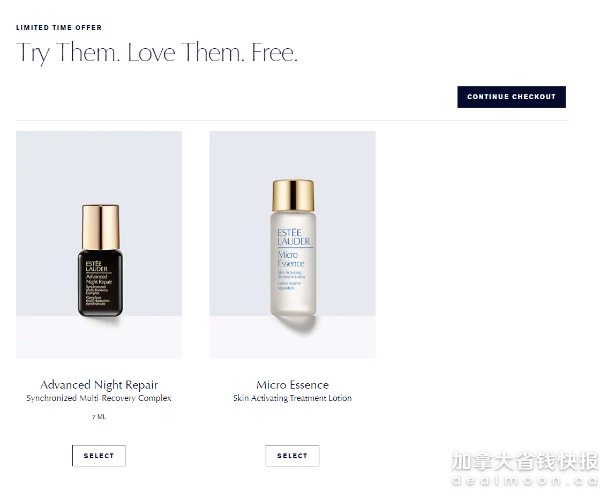
Task: Click the Chinese watermark characters
Action: coord(525,461)
